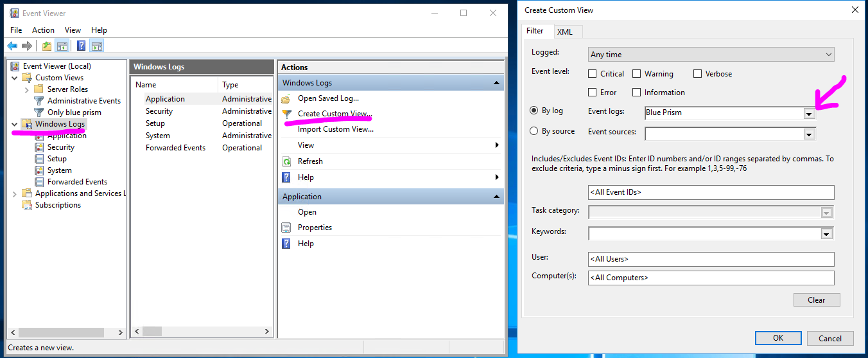
Task: Click the Up One Level folder icon
Action: coord(47,46)
